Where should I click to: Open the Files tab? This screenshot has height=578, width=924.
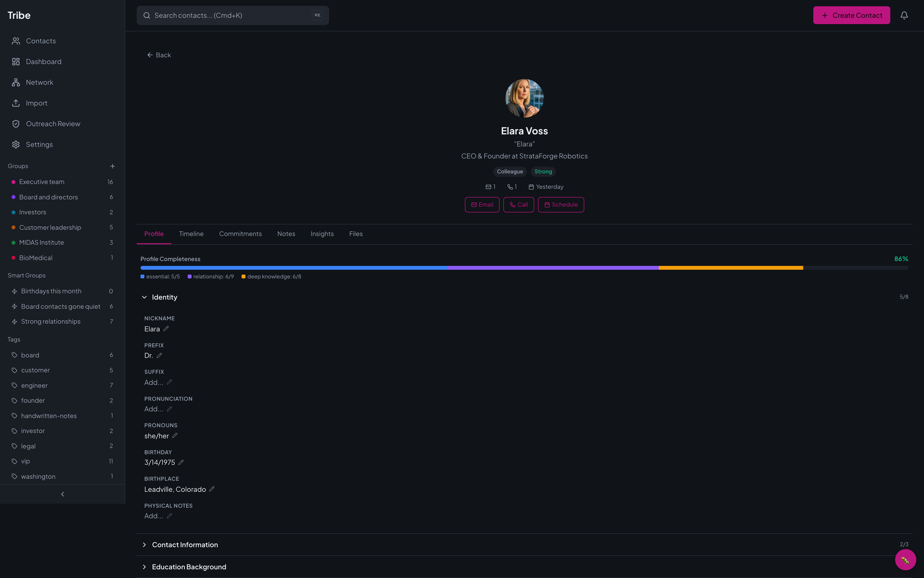(x=356, y=234)
